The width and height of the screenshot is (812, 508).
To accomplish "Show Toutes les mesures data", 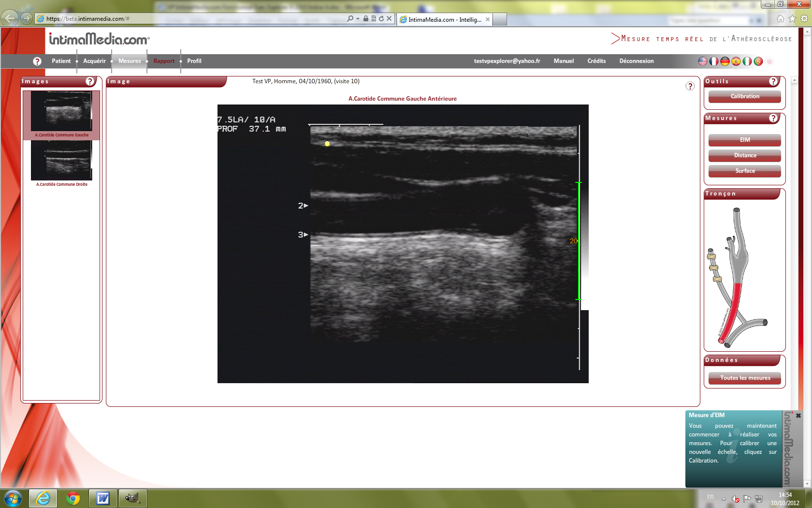I will (x=744, y=378).
